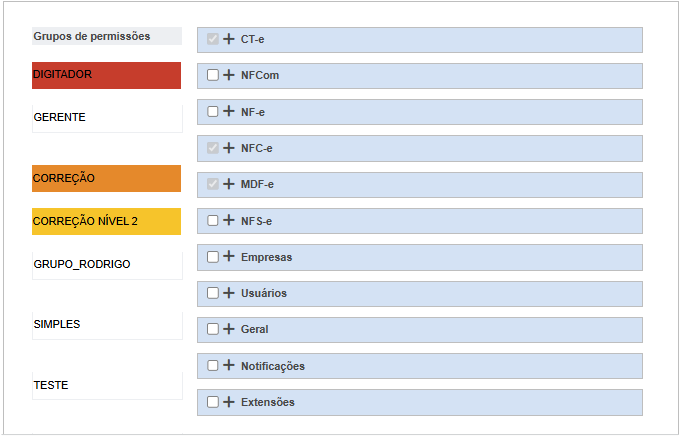Screen dimensions: 680x436
Task: Expand NF-e permissions with plus icon
Action: tap(229, 112)
